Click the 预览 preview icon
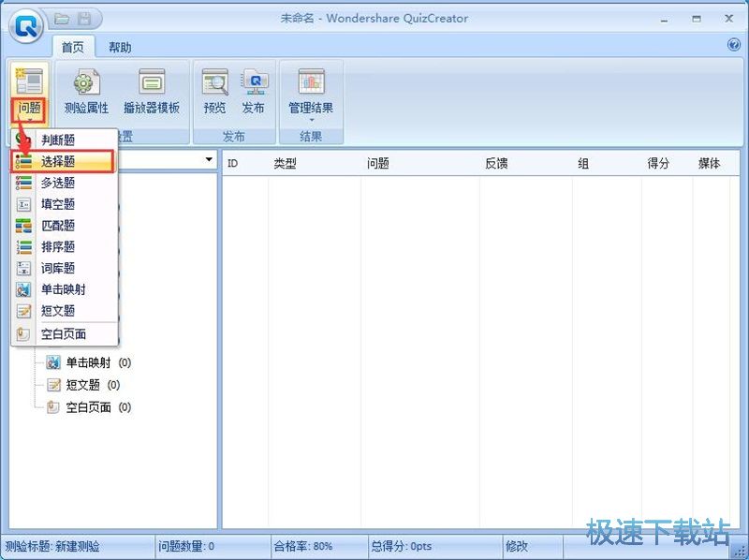749x560 pixels. [214, 81]
